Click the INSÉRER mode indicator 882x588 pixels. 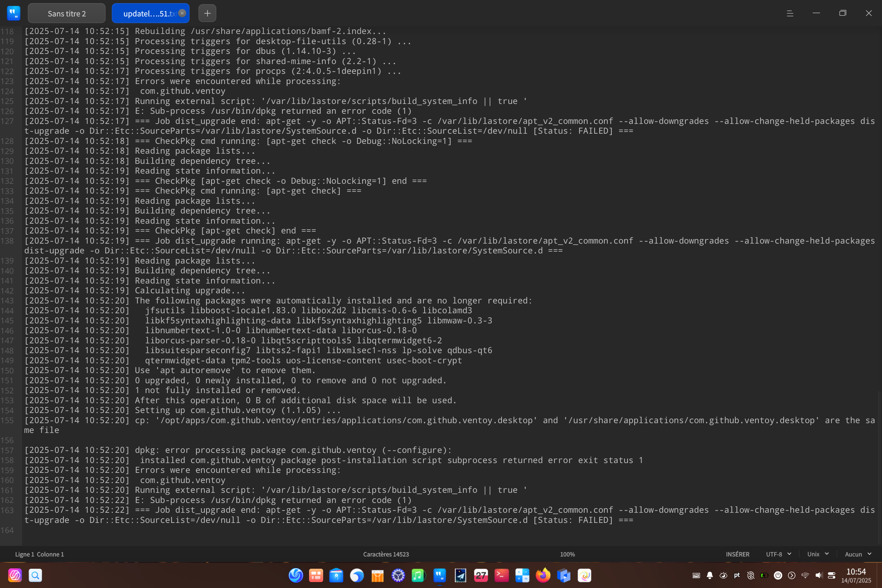pyautogui.click(x=737, y=554)
